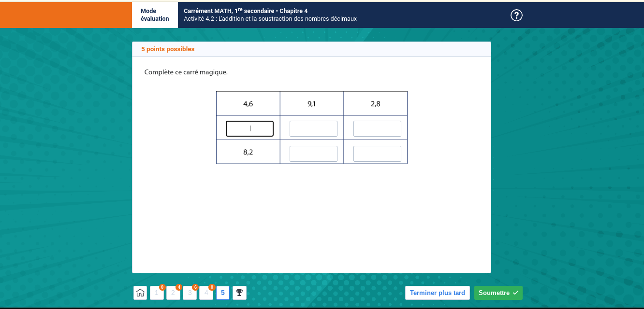Jump to question 1

click(157, 293)
